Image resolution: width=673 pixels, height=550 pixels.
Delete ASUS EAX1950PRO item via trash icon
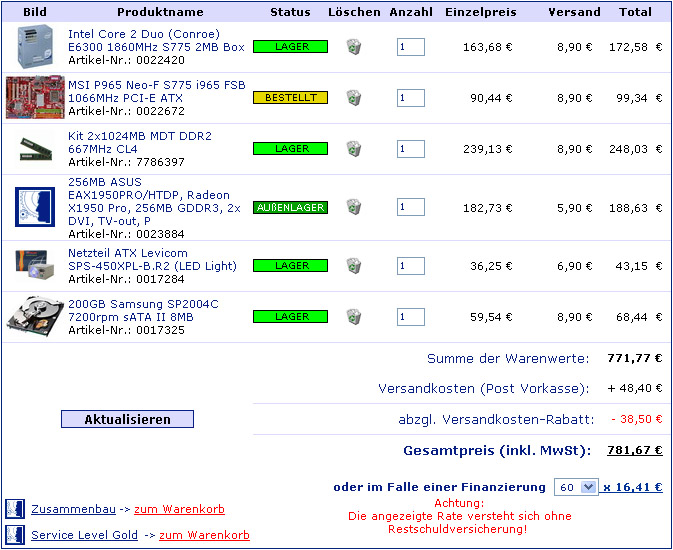(354, 207)
